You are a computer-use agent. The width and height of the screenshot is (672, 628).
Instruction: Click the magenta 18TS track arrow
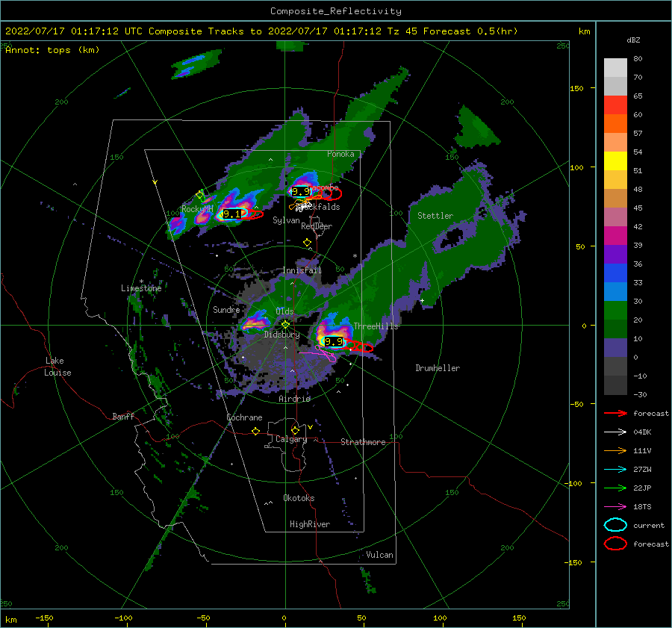click(615, 507)
